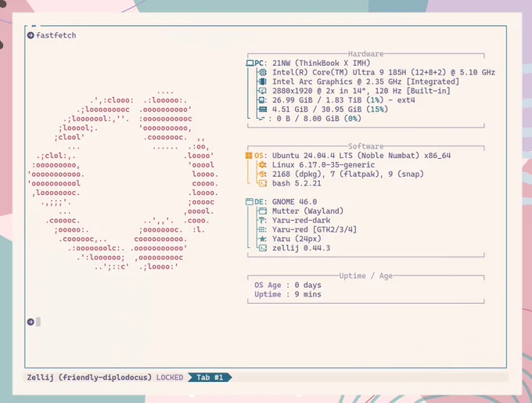Click the memory icon beside 4.51 GiB
The width and height of the screenshot is (532, 403).
click(263, 110)
